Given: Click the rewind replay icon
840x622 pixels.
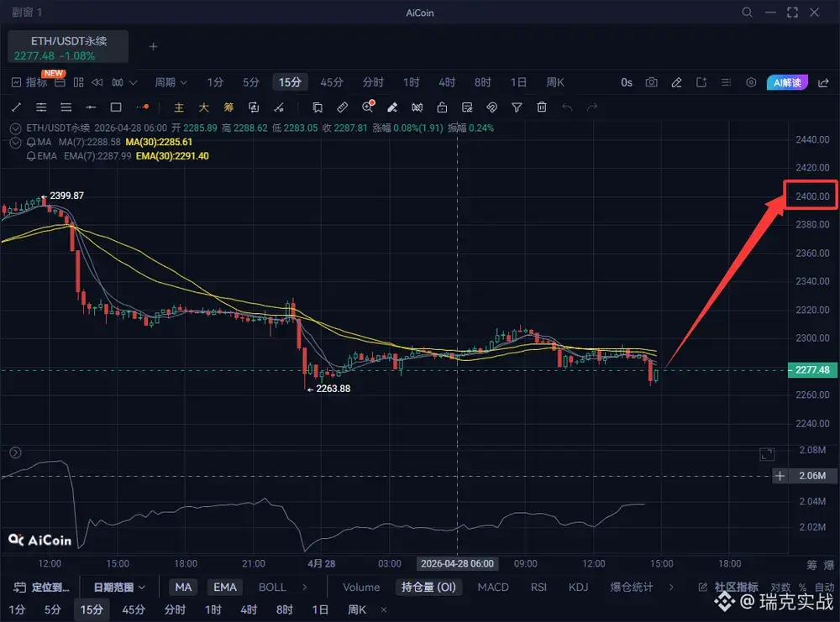Looking at the screenshot, I should pyautogui.click(x=97, y=82).
